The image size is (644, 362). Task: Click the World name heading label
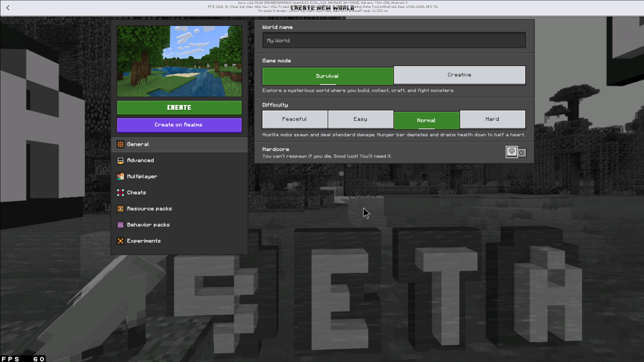coord(277,27)
